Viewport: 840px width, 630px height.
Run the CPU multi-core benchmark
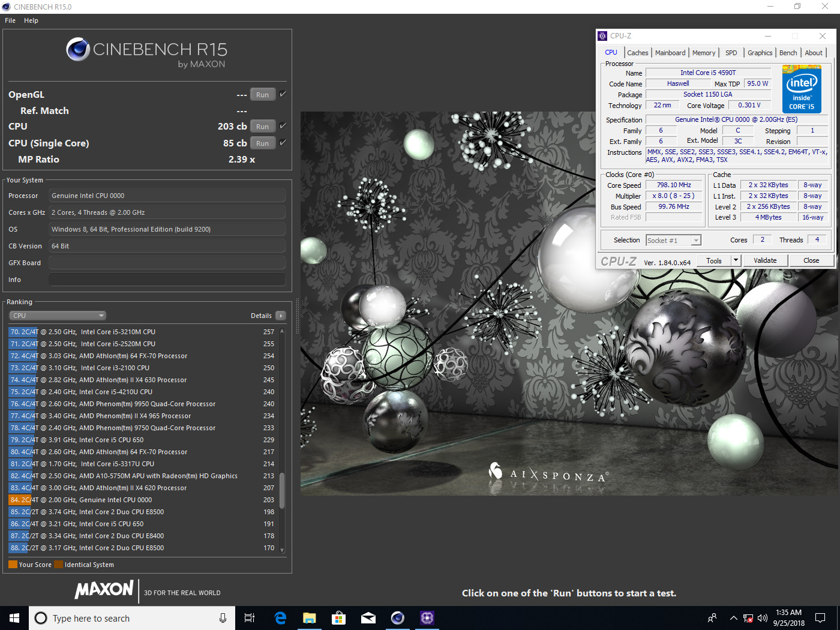tap(262, 127)
